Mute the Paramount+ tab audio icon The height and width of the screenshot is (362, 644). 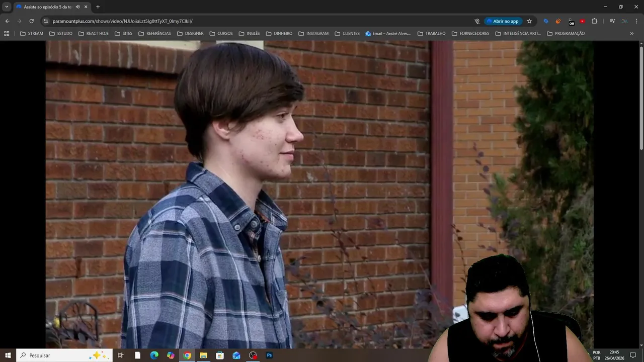(77, 7)
